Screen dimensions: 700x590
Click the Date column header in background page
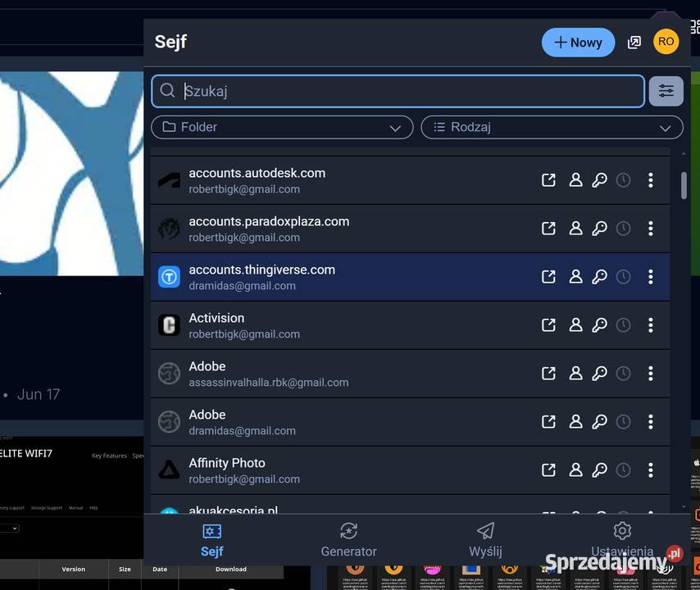tap(160, 569)
